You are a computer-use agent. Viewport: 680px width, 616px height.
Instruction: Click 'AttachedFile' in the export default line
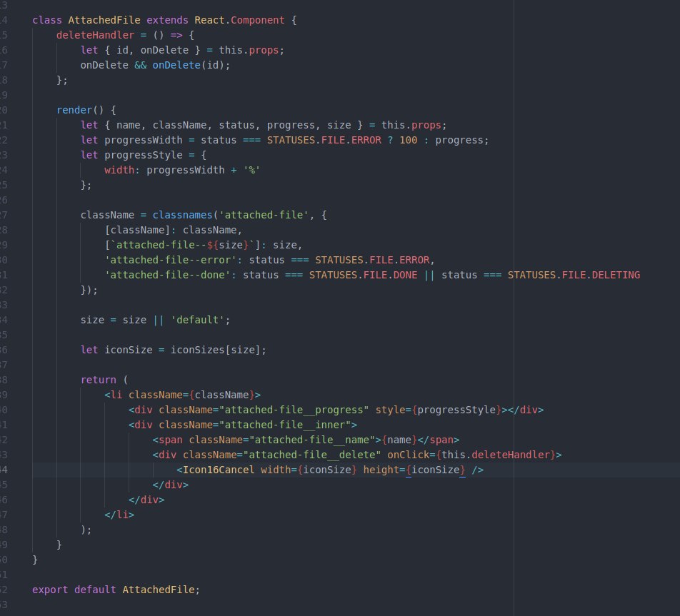[x=159, y=590]
